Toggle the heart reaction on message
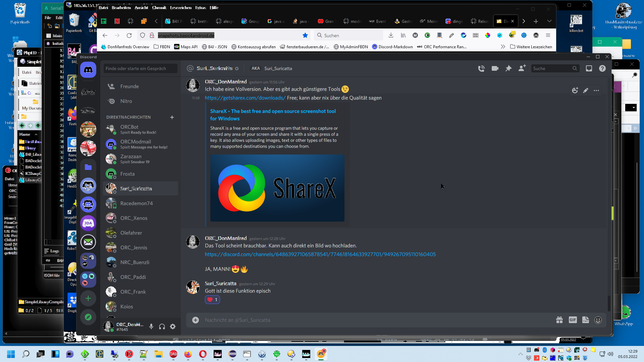This screenshot has height=362, width=644. (212, 300)
